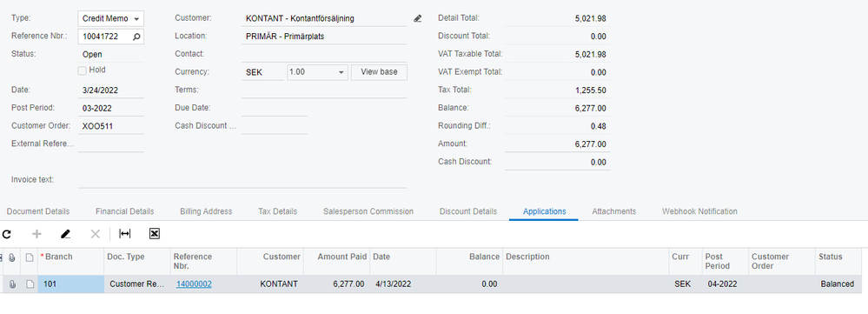Viewport: 868px width, 314px height.
Task: Switch to the Webhook Notification tab
Action: click(x=699, y=211)
